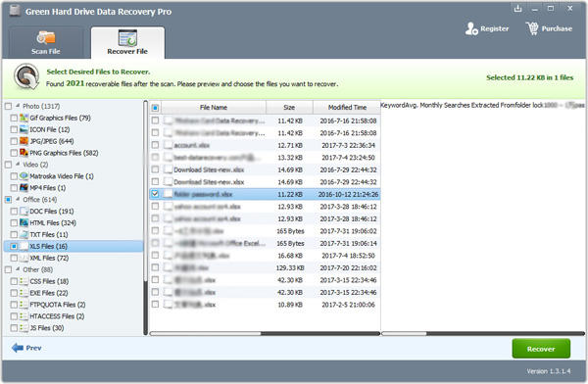Click the Purchase link text
Screen dimensions: 588x384
[557, 28]
